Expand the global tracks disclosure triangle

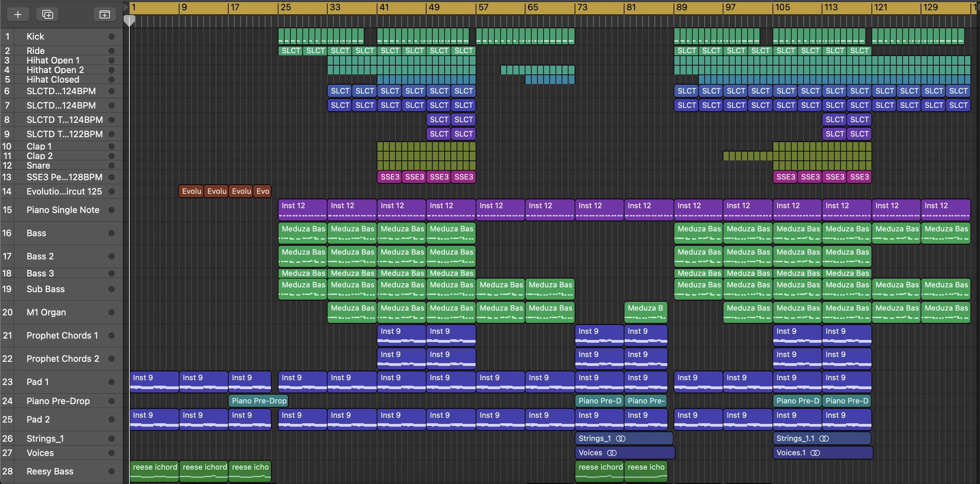point(126,6)
